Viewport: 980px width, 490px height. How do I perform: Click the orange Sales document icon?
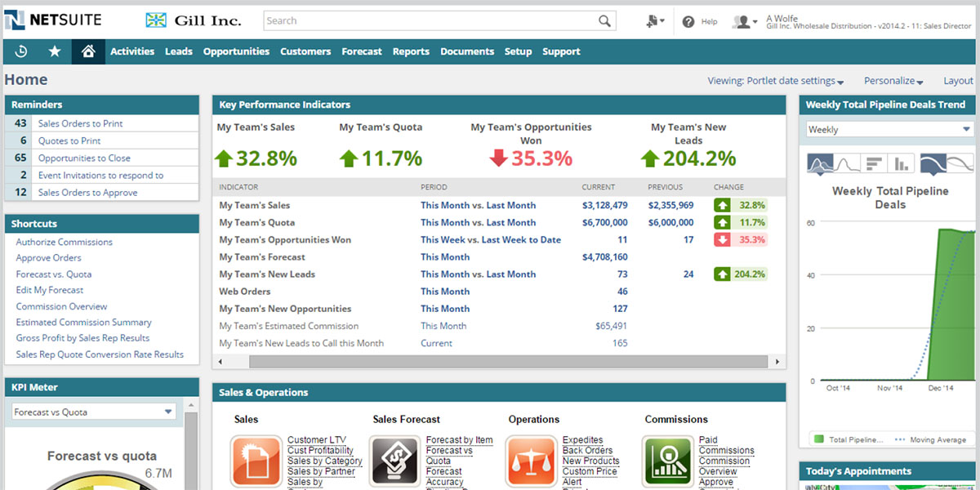(x=254, y=460)
